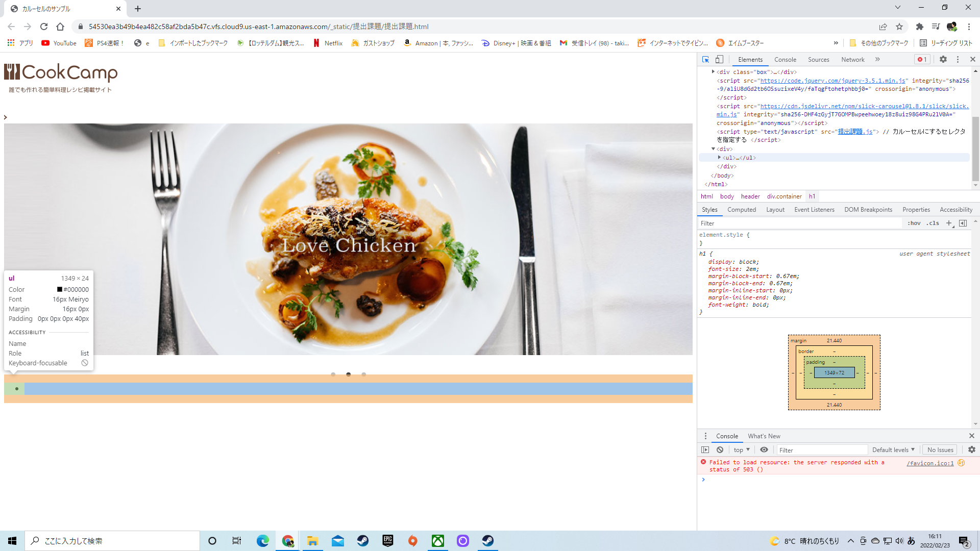980x551 pixels.
Task: Toggle the :hov element state button
Action: coord(914,223)
